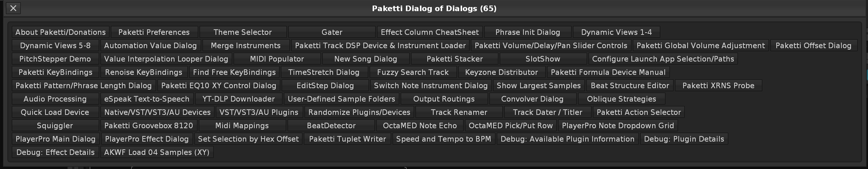Click the Merge Instruments button
The image size is (868, 169).
(x=245, y=46)
